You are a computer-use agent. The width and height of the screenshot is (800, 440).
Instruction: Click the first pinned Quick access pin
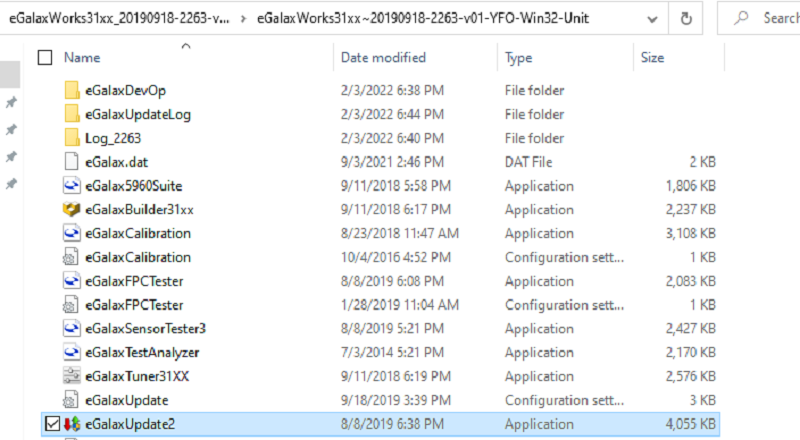[x=11, y=103]
